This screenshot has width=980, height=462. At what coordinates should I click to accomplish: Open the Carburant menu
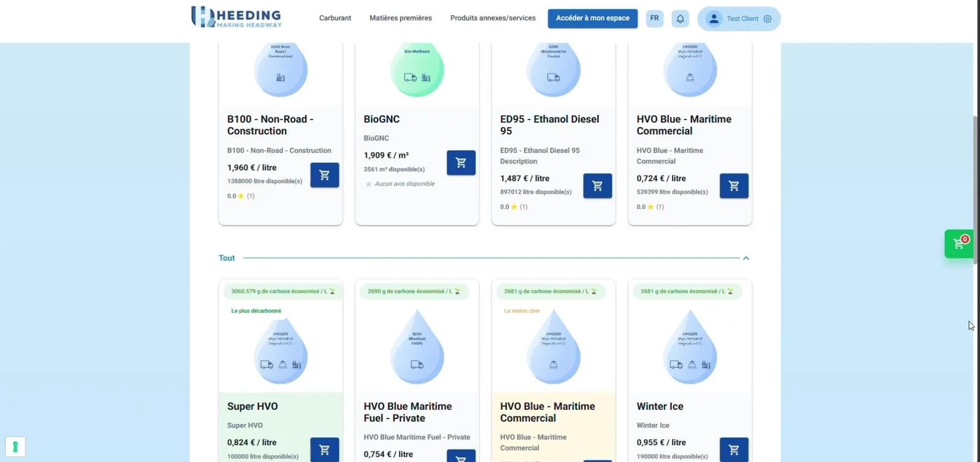(x=335, y=18)
